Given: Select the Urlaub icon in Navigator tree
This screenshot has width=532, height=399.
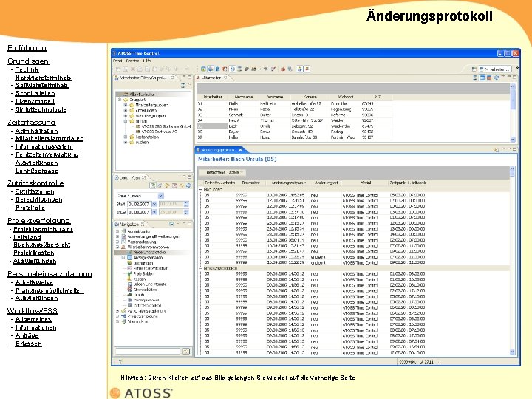Looking at the screenshot, I should click(x=129, y=295).
